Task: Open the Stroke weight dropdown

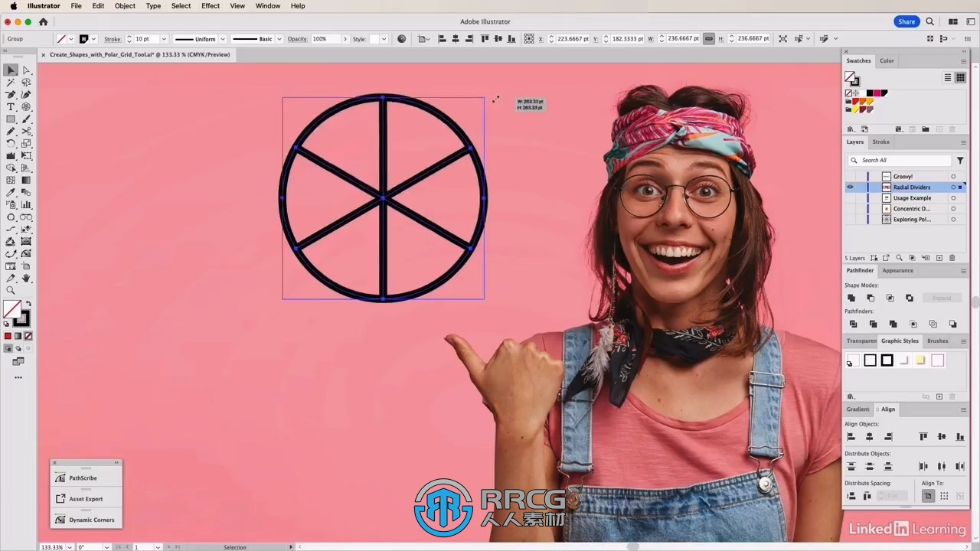Action: 163,39
